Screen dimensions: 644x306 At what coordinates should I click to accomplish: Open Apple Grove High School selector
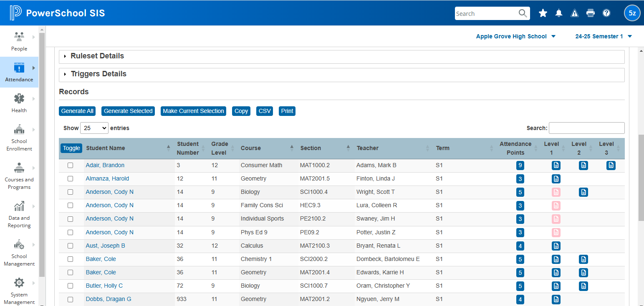click(516, 36)
